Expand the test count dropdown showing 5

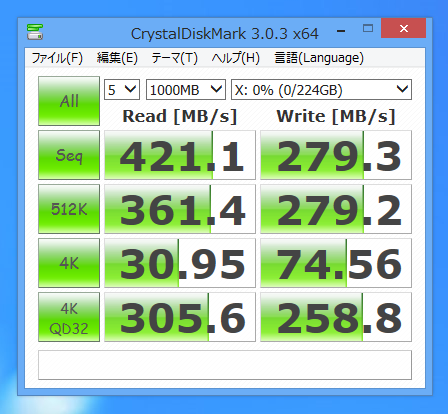pos(122,90)
